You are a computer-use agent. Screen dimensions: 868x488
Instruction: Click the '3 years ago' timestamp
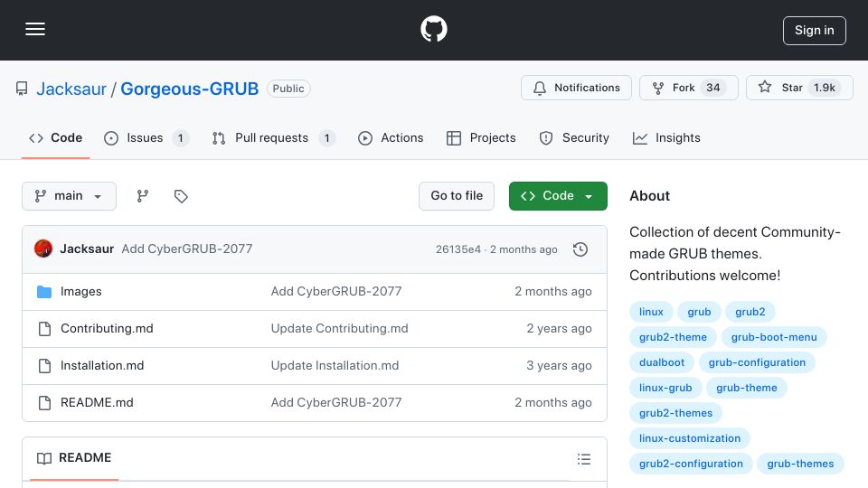(559, 366)
